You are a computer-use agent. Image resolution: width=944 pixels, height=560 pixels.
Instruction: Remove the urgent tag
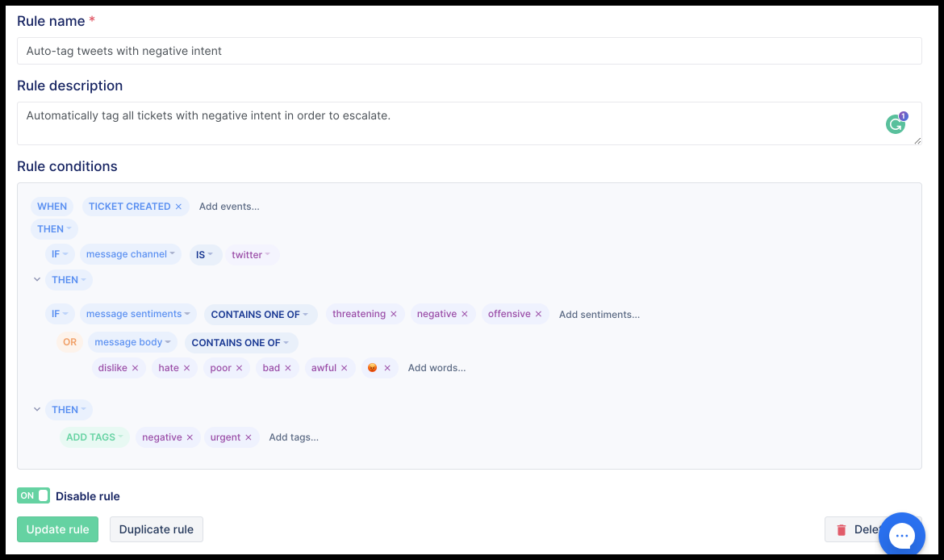coord(248,438)
